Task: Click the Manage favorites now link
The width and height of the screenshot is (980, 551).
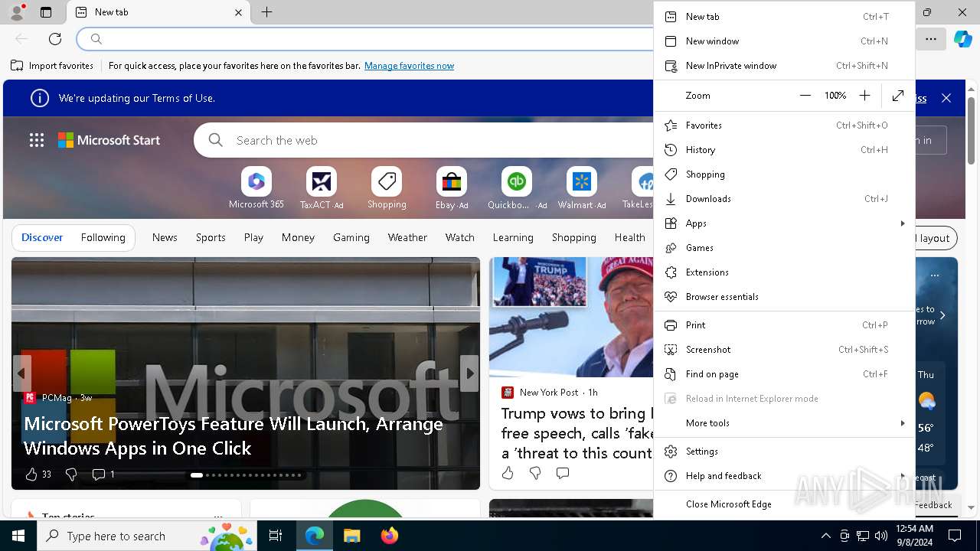Action: [409, 66]
